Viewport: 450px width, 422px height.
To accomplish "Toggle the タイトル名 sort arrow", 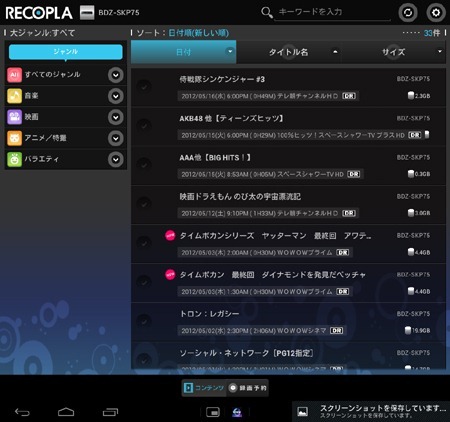I will pyautogui.click(x=335, y=52).
